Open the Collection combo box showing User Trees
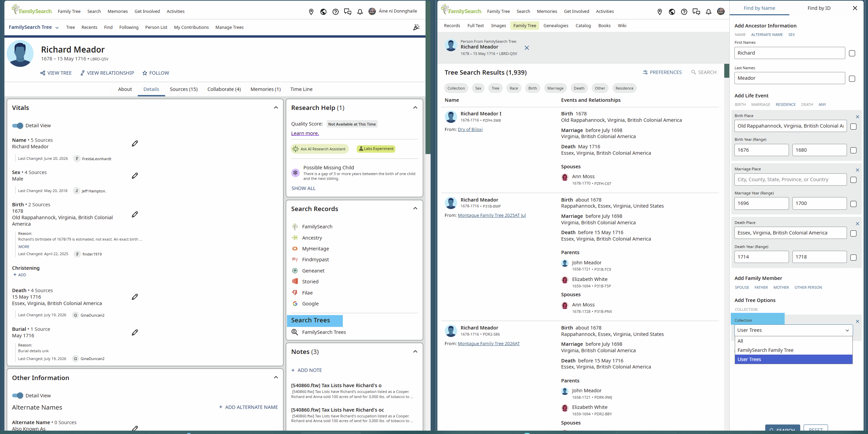Screen dimensions: 868x434 tap(793, 330)
